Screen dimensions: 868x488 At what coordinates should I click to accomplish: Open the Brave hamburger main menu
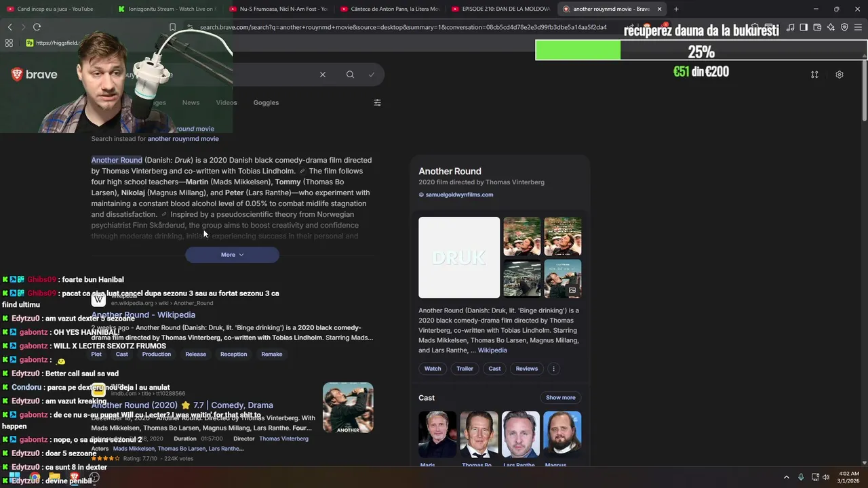click(859, 27)
